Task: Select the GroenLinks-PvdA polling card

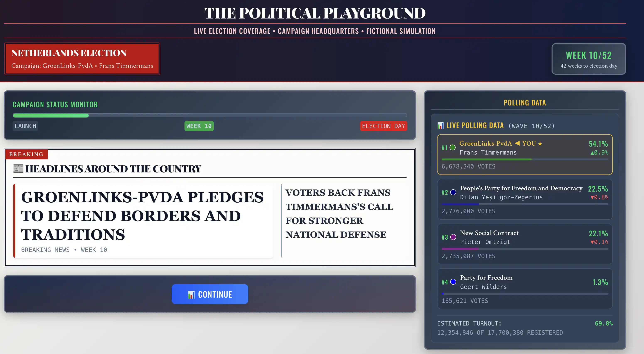Action: 525,155
